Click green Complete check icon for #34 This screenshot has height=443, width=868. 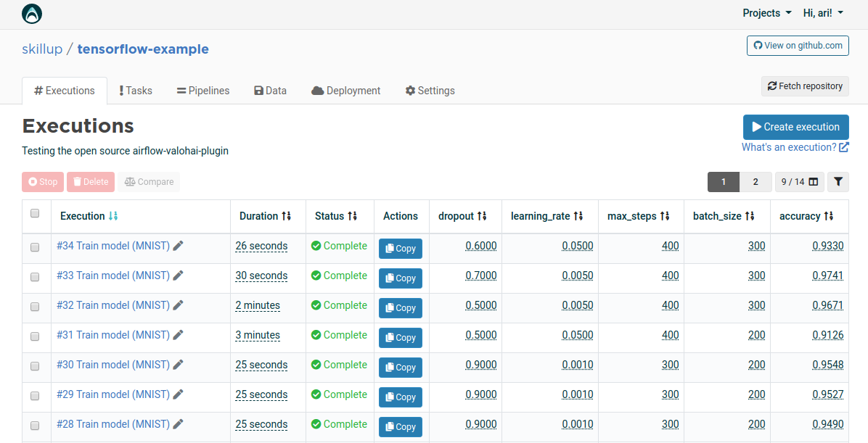click(316, 246)
